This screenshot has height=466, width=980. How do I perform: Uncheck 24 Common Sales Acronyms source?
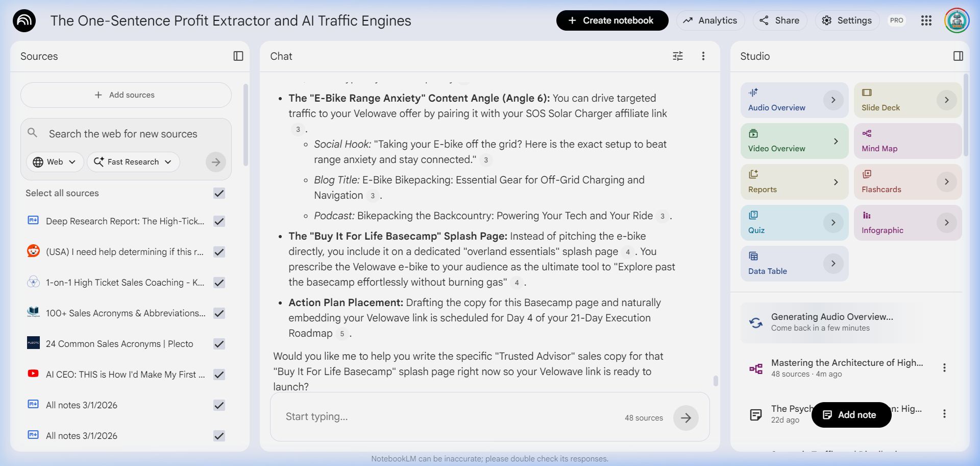(x=219, y=344)
